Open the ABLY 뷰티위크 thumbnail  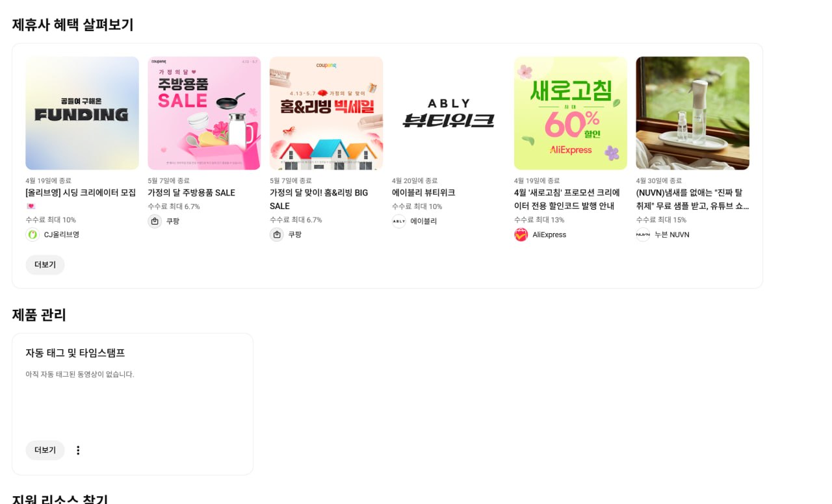(x=448, y=113)
